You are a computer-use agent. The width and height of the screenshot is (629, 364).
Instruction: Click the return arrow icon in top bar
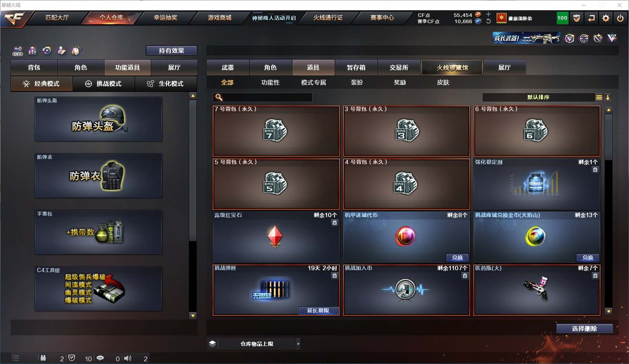[x=591, y=18]
